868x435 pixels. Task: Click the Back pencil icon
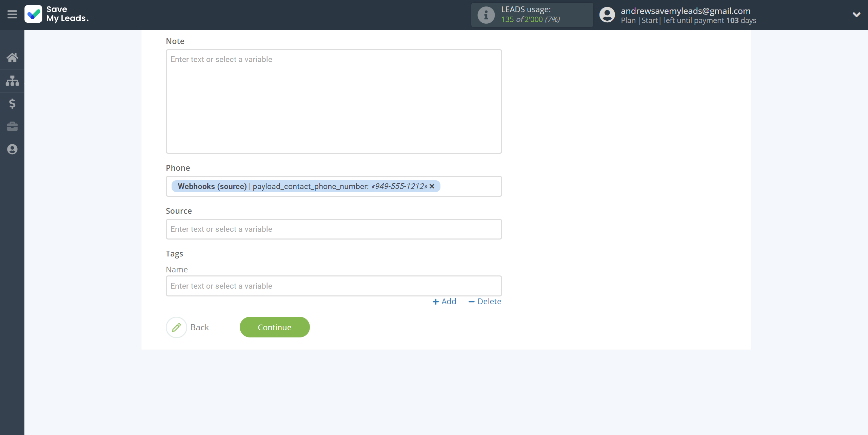tap(176, 327)
